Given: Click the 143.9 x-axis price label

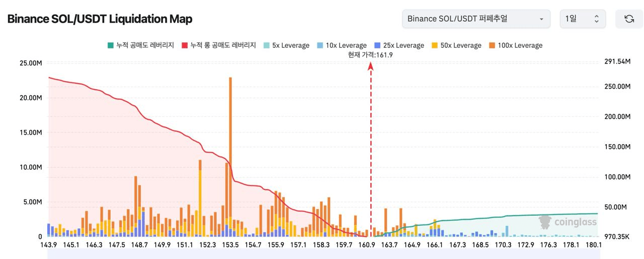Looking at the screenshot, I should click(48, 245).
